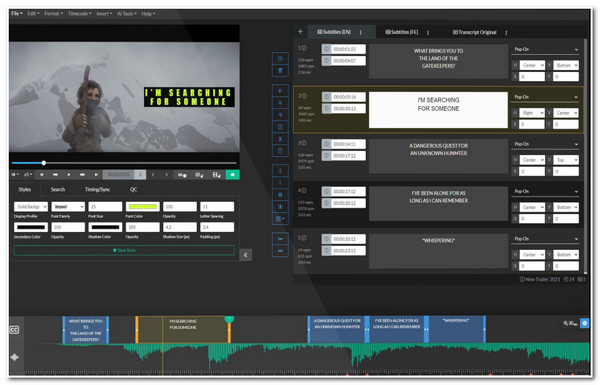Switch to the Timing/Sync tab
Image resolution: width=600 pixels, height=385 pixels.
coord(97,189)
